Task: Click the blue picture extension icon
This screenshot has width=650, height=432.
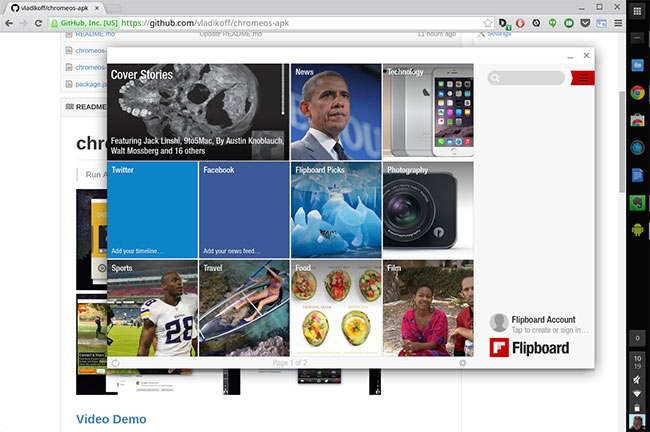Action: (x=601, y=23)
